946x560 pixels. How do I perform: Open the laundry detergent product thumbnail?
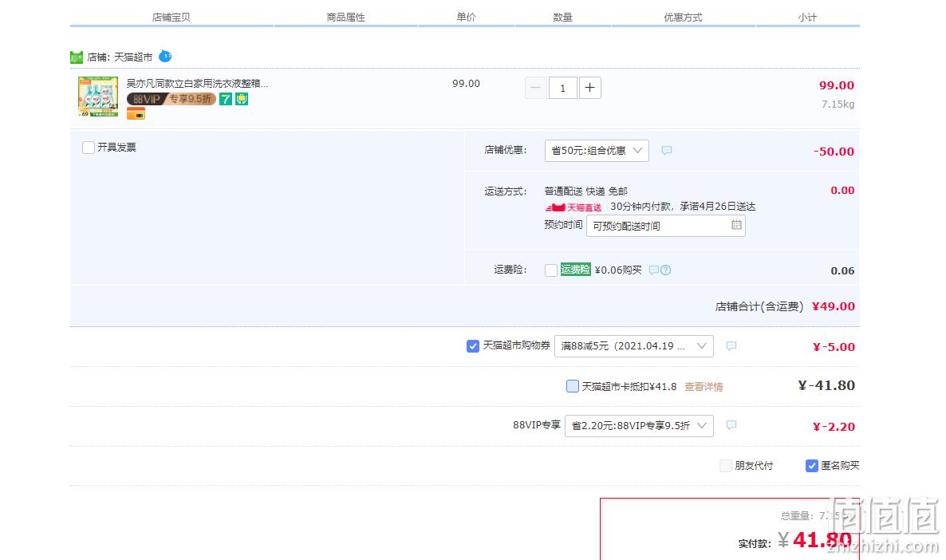point(98,97)
